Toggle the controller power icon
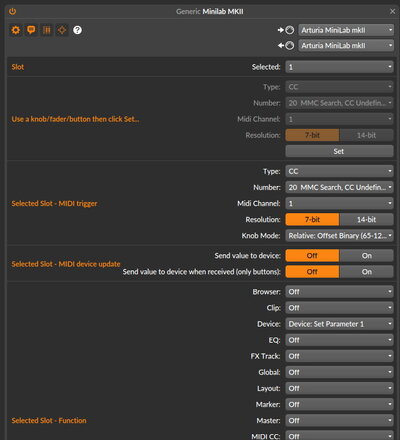The width and height of the screenshot is (400, 440). pyautogui.click(x=12, y=11)
